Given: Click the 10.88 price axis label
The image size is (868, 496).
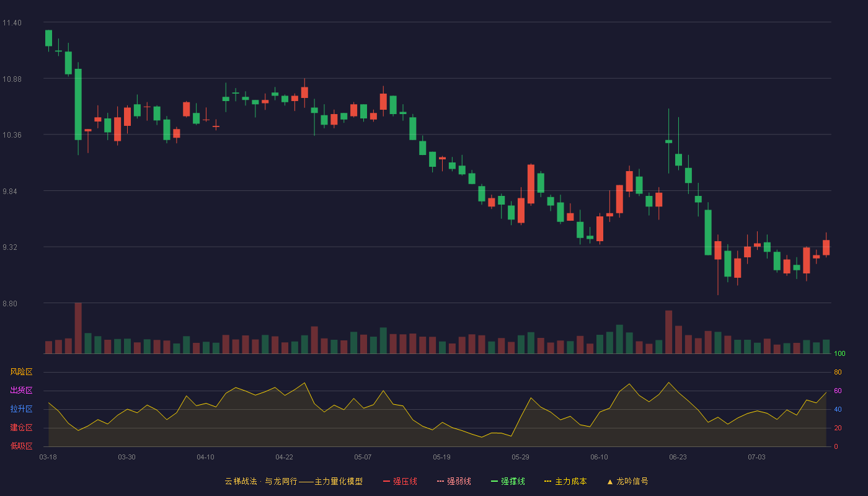Looking at the screenshot, I should tap(12, 79).
